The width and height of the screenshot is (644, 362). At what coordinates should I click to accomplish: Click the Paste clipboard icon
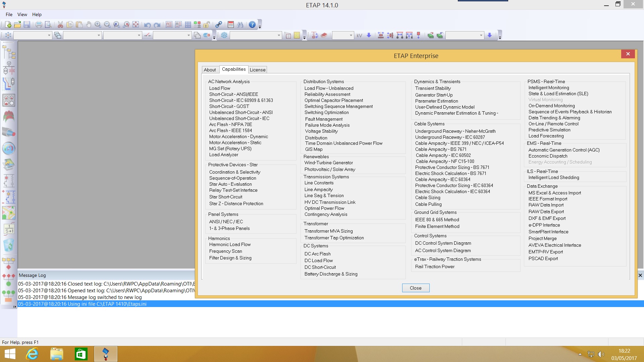click(79, 24)
